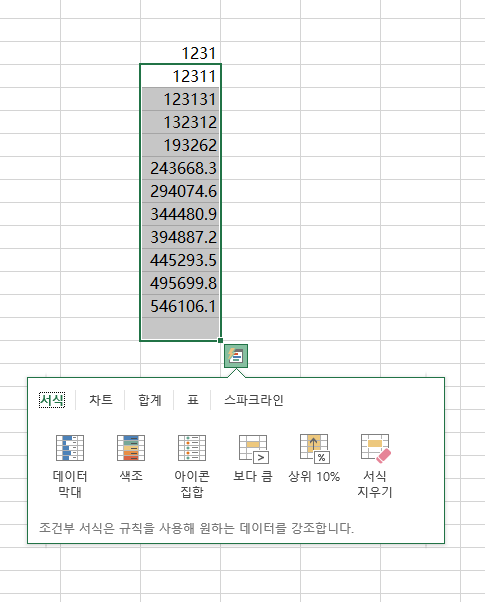Apply Color Scale (색조) formatting

coord(131,458)
